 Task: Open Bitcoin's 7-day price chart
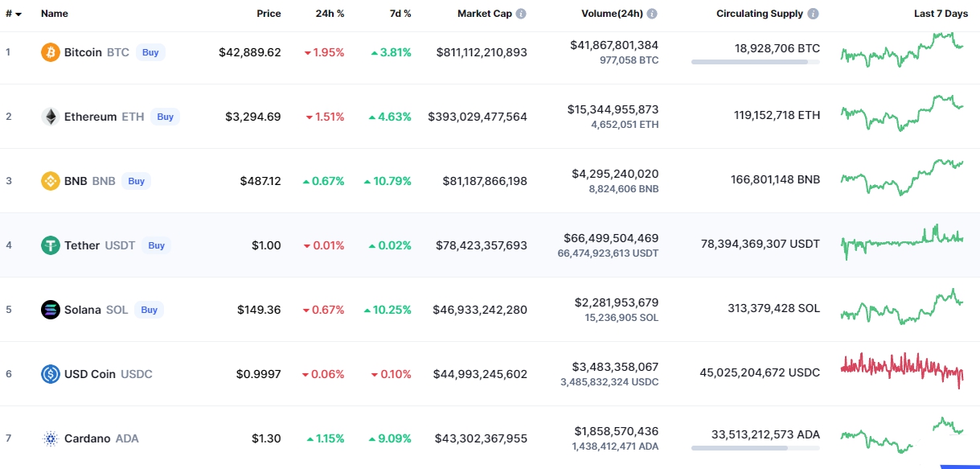[x=902, y=50]
